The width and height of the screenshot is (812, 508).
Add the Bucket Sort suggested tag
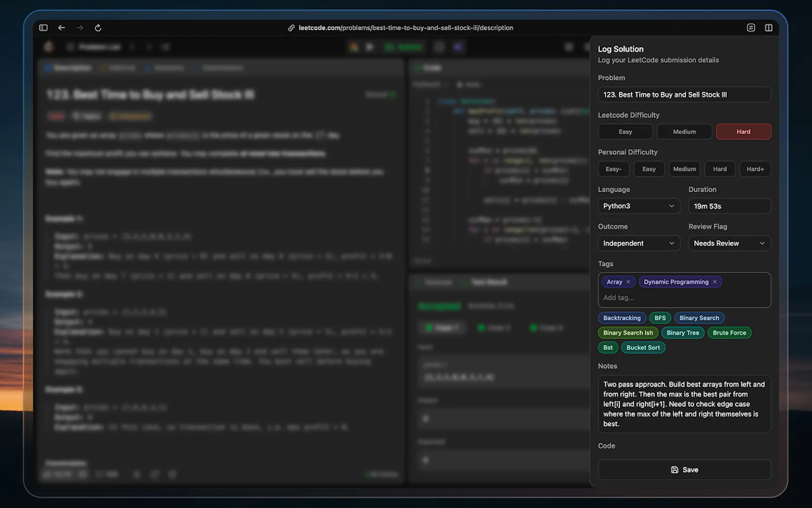643,347
